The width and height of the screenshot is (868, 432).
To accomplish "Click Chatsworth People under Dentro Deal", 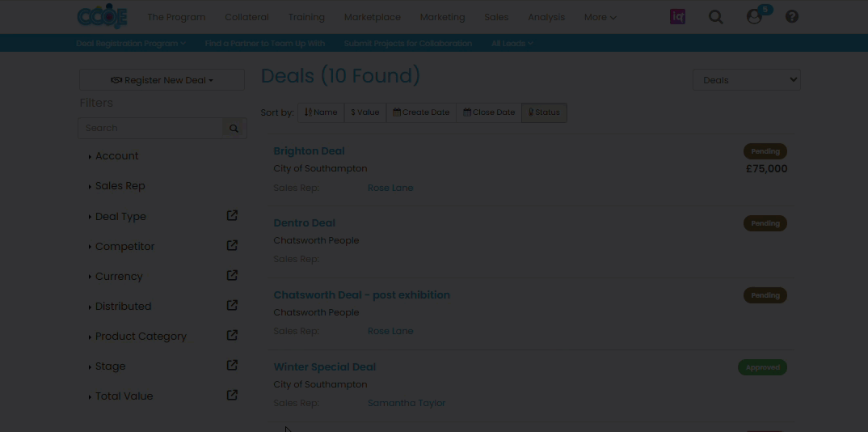I will pyautogui.click(x=316, y=240).
